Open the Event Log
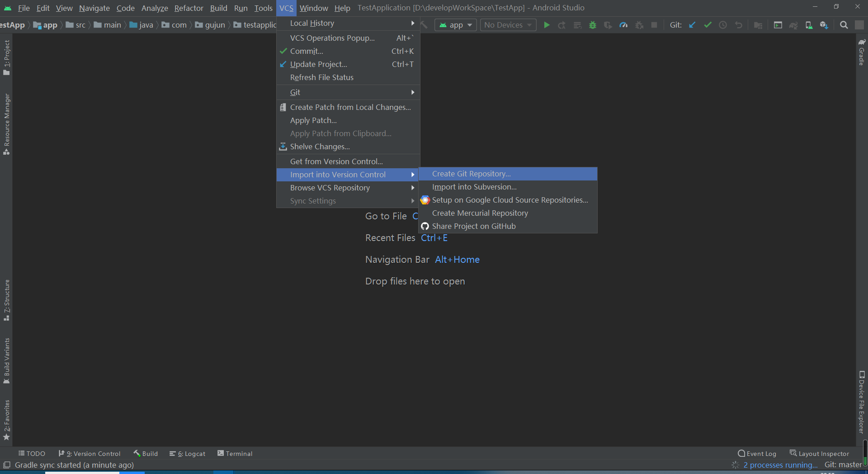 click(x=757, y=454)
